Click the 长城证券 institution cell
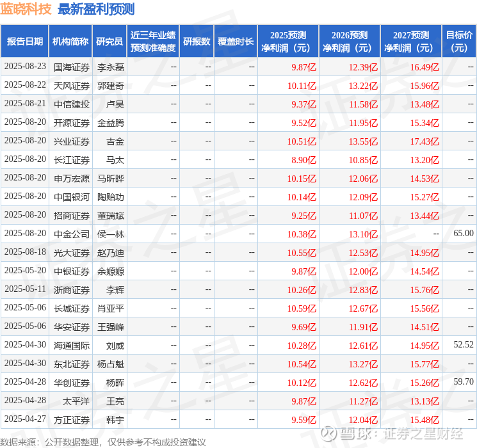 click(x=72, y=308)
